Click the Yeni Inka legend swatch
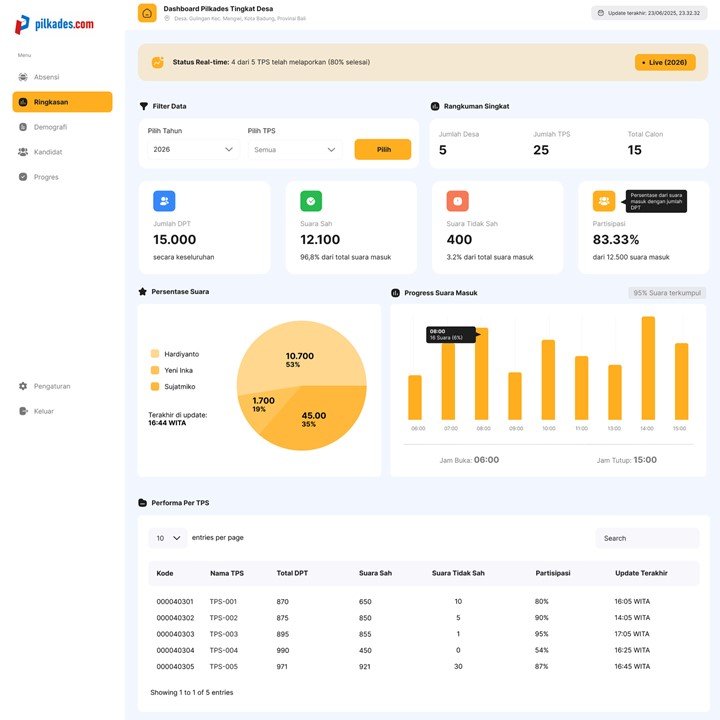The width and height of the screenshot is (720, 720). click(x=155, y=370)
